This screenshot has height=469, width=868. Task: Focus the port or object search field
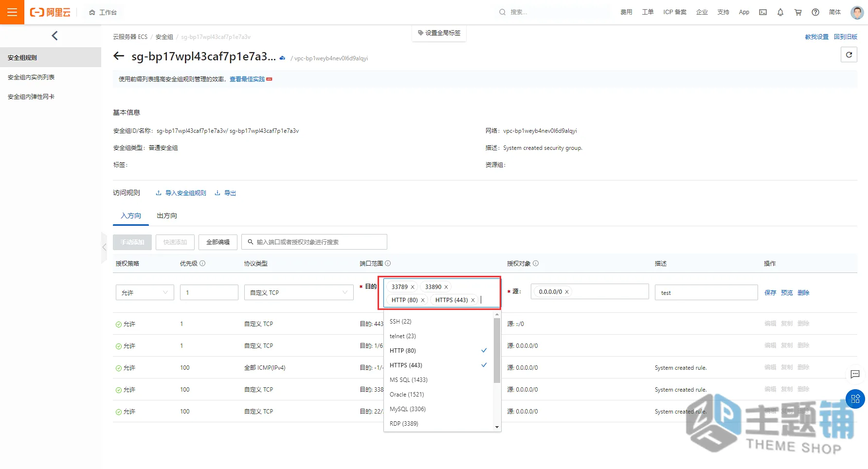(x=314, y=242)
